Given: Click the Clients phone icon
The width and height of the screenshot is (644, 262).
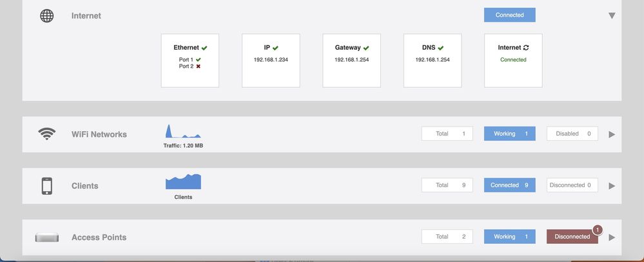Looking at the screenshot, I should [x=46, y=186].
